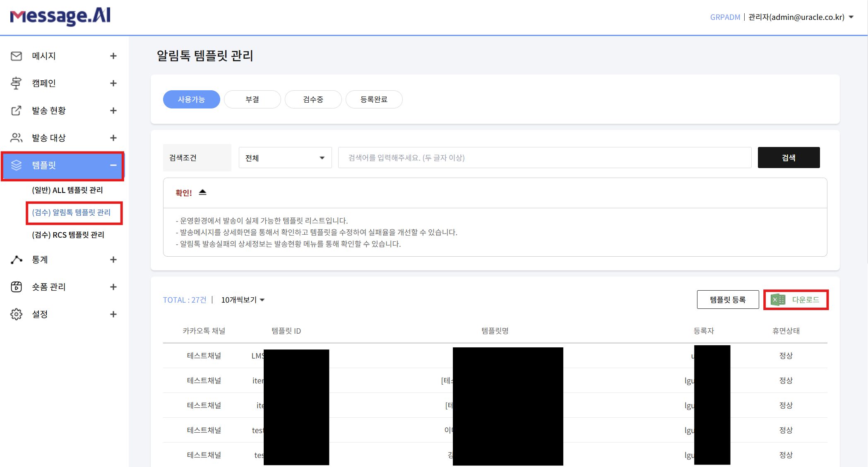Open (일반) ALL 템플릿 관리 menu item

coord(67,190)
